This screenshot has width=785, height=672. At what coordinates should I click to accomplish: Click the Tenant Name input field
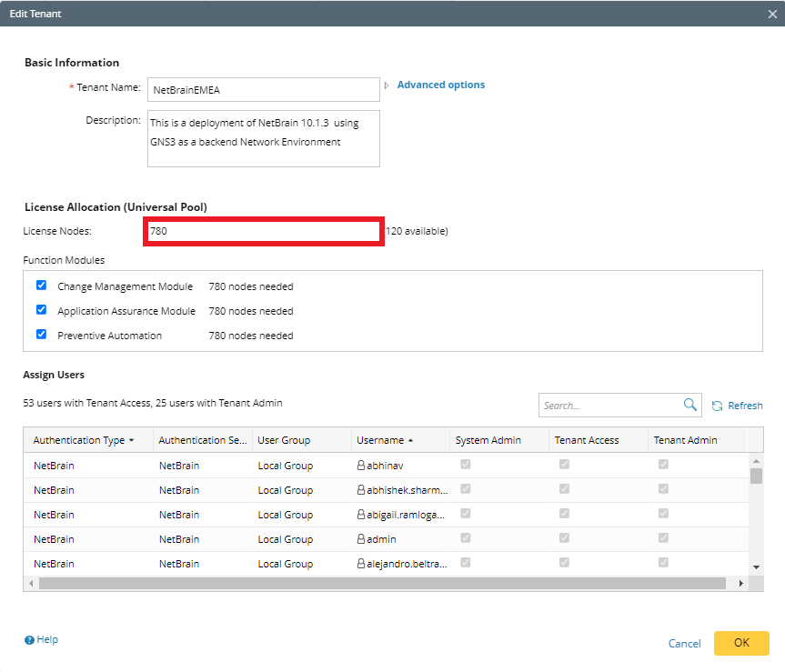click(264, 89)
